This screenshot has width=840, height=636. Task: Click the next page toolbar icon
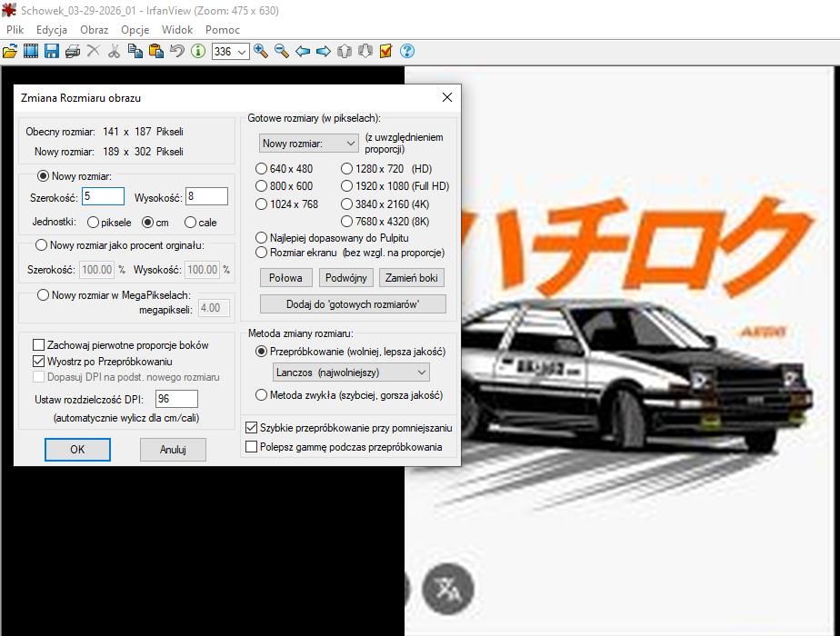pos(365,52)
